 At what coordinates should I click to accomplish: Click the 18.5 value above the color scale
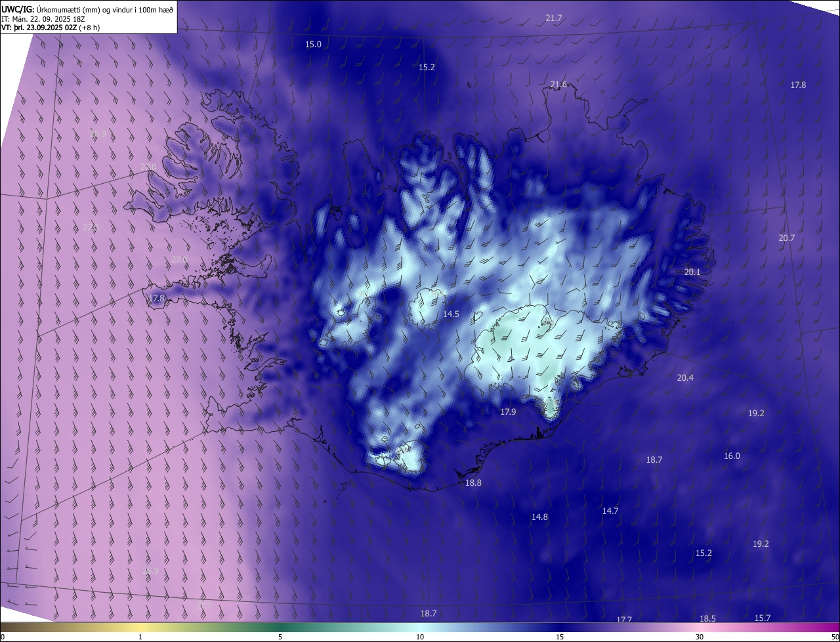pyautogui.click(x=707, y=619)
